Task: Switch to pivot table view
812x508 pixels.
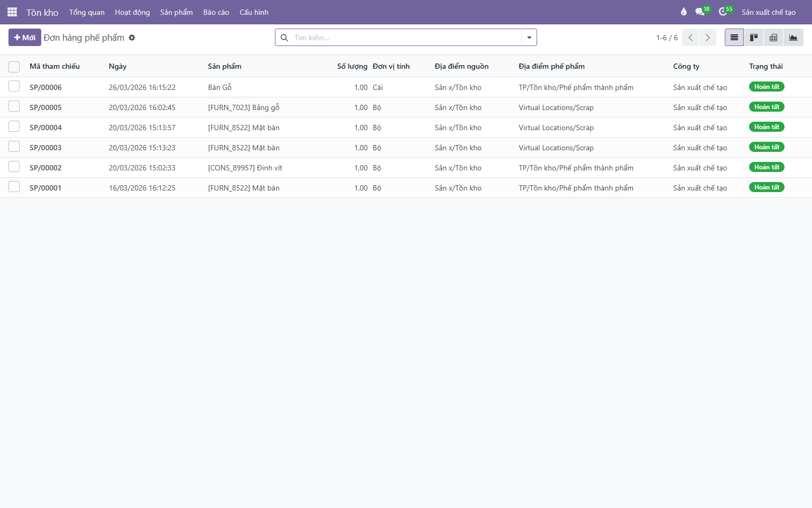Action: pyautogui.click(x=773, y=38)
